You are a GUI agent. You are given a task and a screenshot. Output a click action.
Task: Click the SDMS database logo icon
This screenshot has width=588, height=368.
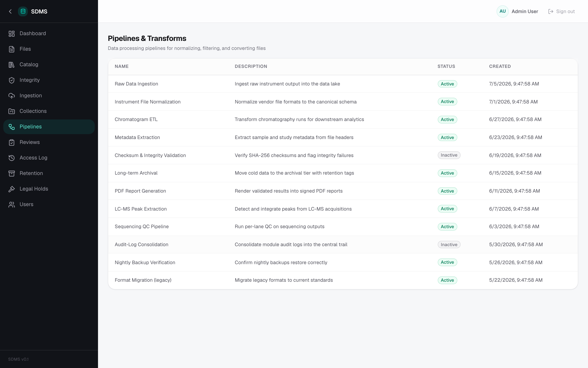tap(23, 11)
